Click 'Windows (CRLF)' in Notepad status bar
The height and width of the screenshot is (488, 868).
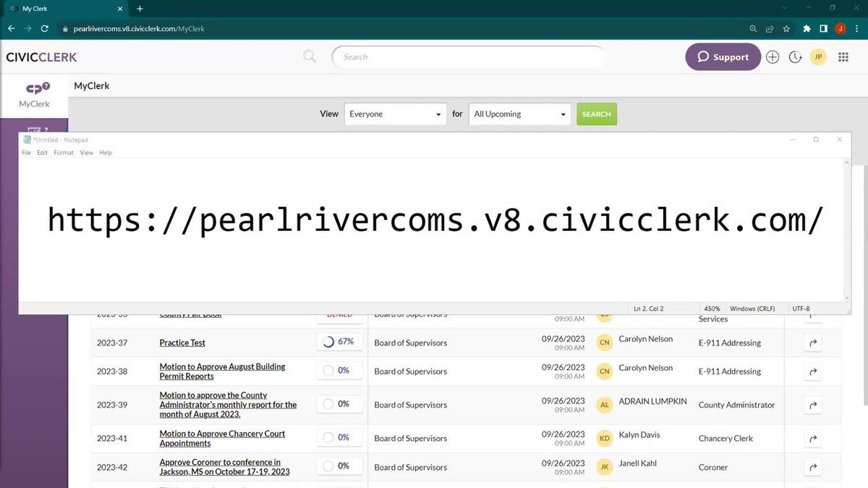[752, 308]
